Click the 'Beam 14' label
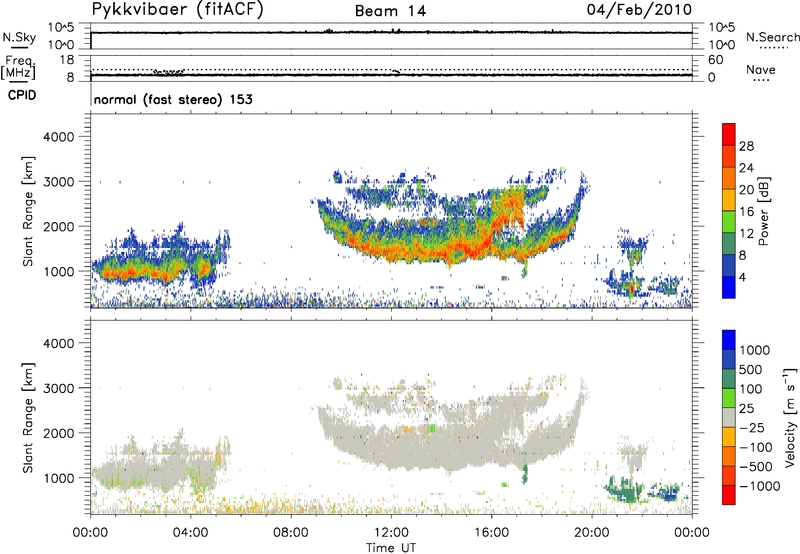 click(390, 11)
